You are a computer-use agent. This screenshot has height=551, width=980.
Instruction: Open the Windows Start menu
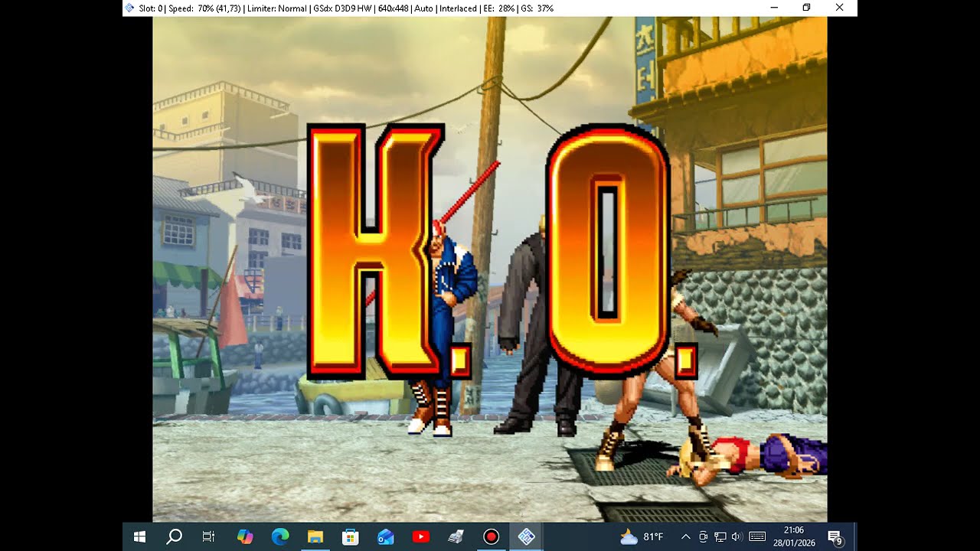(x=139, y=536)
